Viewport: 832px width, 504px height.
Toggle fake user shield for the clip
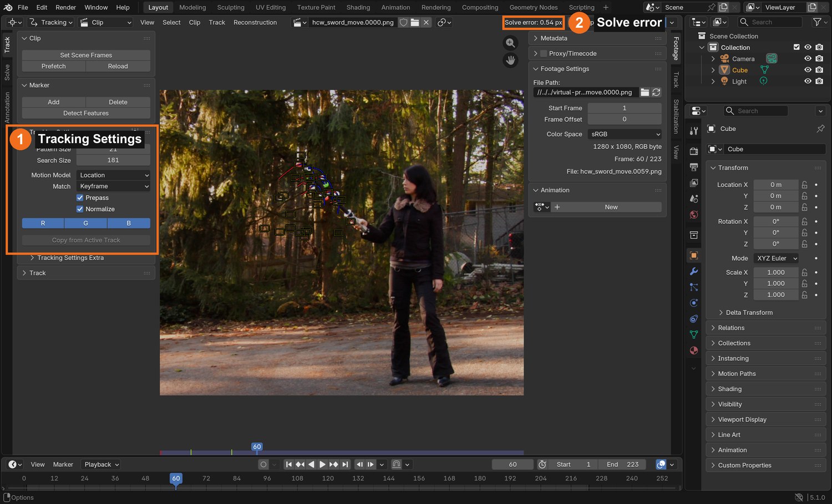(x=404, y=22)
